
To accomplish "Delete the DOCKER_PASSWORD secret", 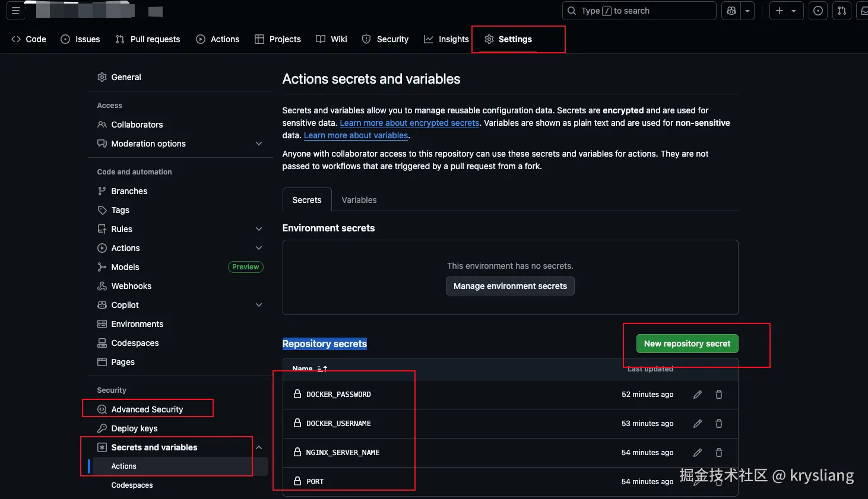I will tap(719, 395).
